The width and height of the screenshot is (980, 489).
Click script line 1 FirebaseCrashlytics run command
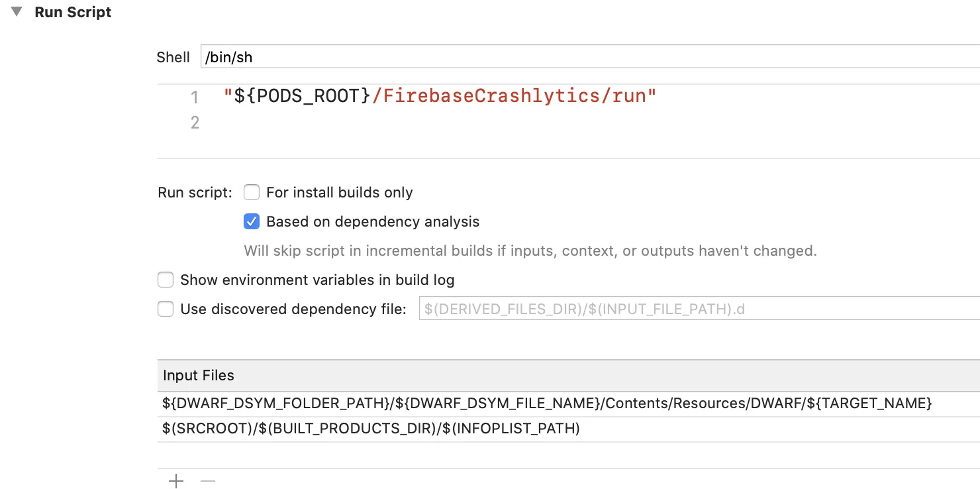point(440,96)
